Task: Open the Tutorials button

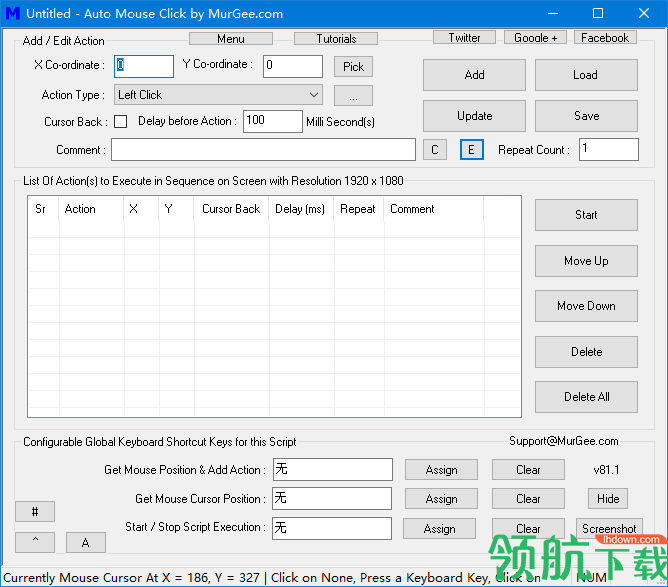Action: point(336,39)
